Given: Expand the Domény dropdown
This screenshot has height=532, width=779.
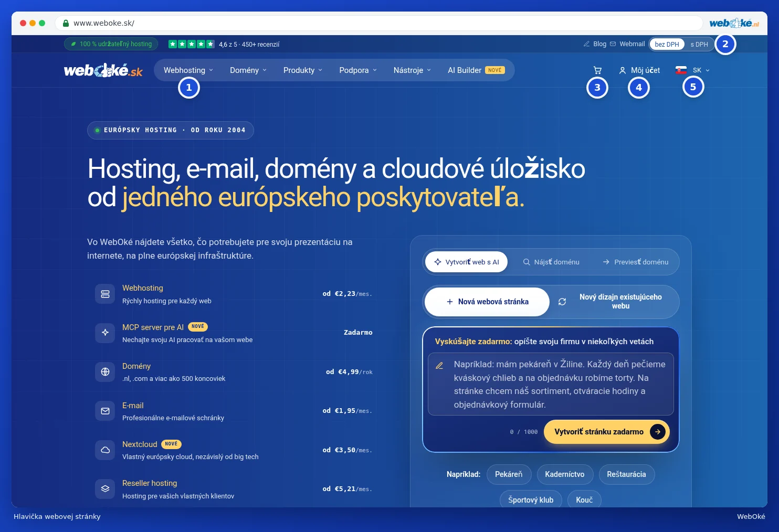Looking at the screenshot, I should [x=248, y=70].
